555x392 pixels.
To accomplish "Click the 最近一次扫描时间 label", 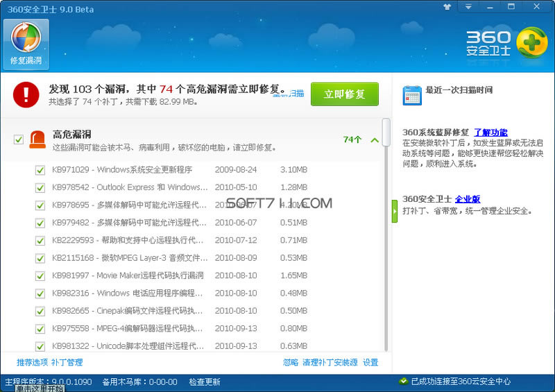I will pos(459,90).
